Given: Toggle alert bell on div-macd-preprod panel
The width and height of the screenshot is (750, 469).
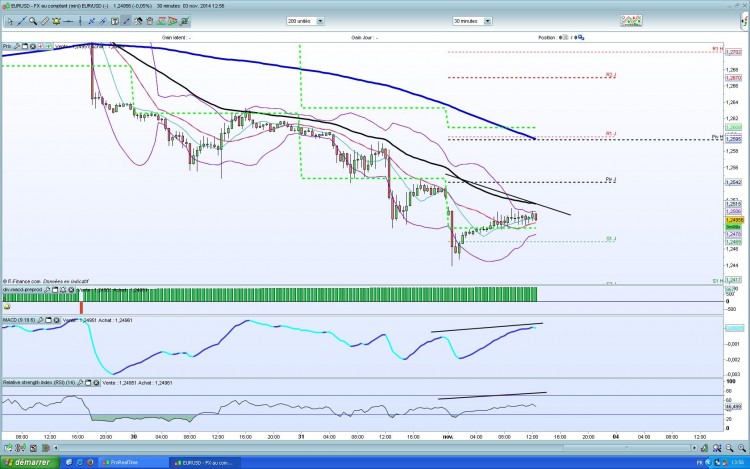Looking at the screenshot, I should pyautogui.click(x=63, y=290).
